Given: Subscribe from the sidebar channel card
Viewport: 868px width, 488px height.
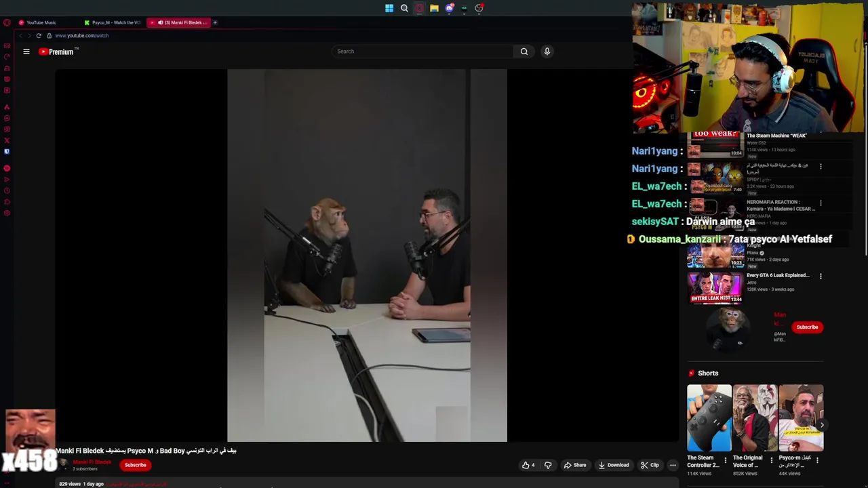Looking at the screenshot, I should coord(807,327).
